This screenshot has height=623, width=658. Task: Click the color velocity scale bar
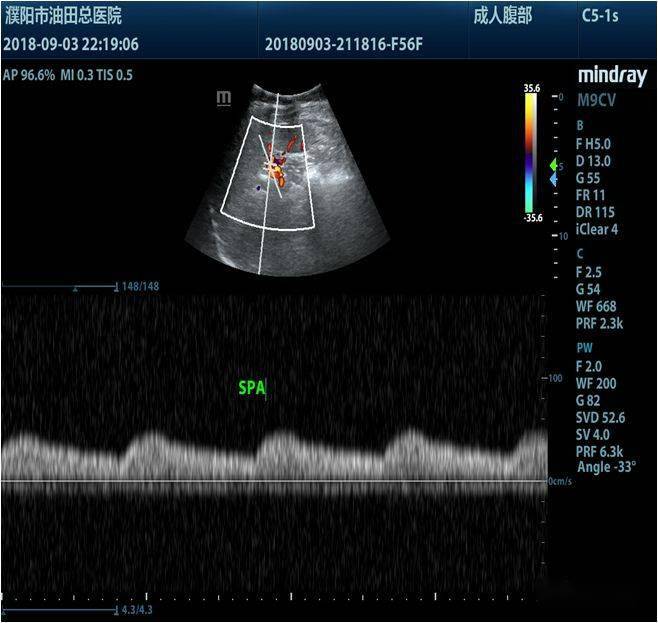pos(532,155)
